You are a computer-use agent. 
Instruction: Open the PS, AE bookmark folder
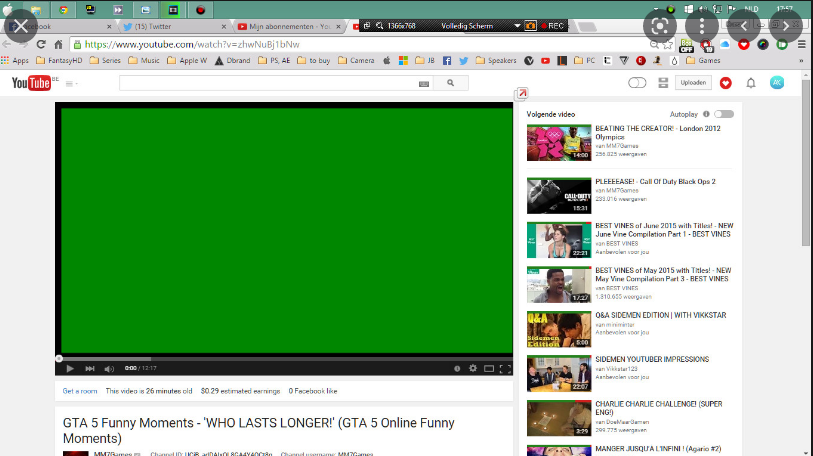click(274, 61)
